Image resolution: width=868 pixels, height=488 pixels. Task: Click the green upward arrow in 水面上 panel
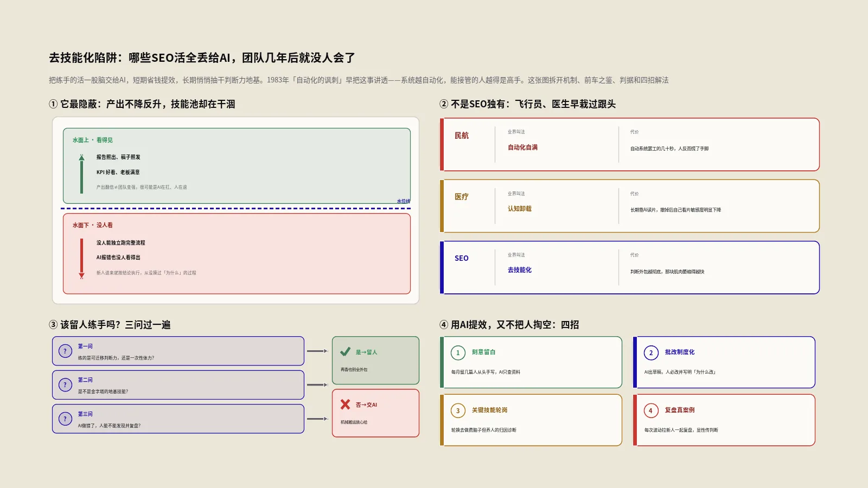81,174
